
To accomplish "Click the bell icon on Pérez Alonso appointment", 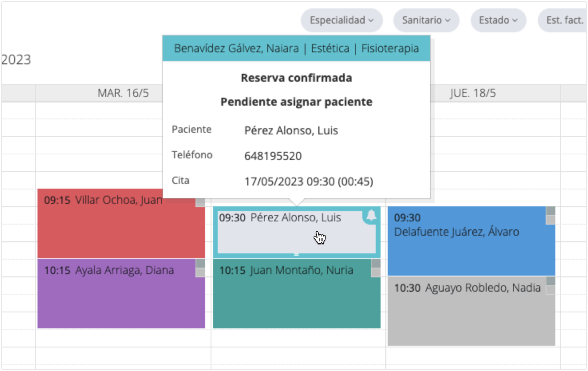I will pyautogui.click(x=371, y=215).
